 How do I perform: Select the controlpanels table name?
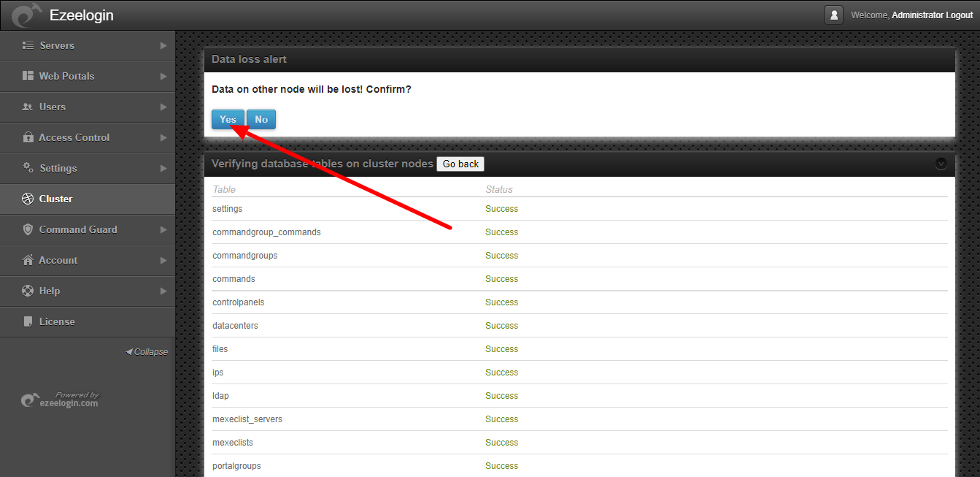(238, 302)
